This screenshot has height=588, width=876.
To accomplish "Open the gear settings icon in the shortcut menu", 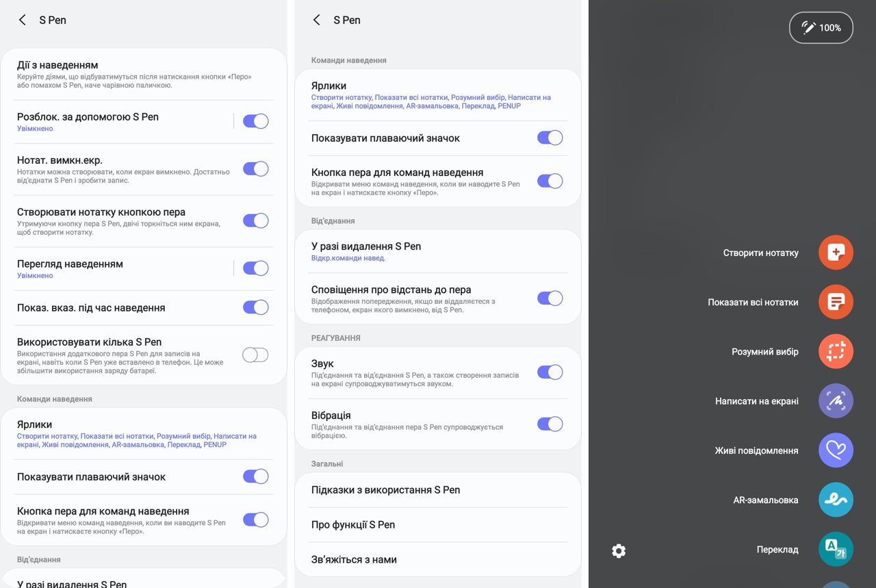I will tap(619, 550).
